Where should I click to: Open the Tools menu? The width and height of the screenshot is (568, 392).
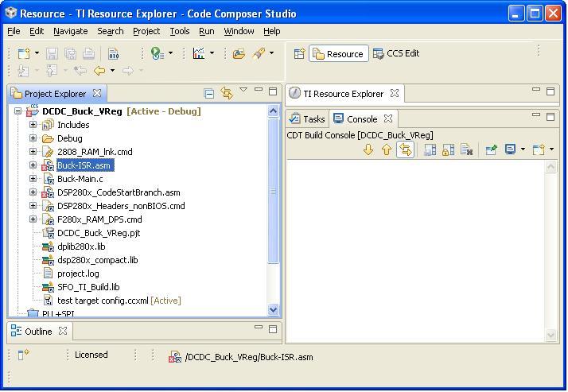[x=180, y=32]
